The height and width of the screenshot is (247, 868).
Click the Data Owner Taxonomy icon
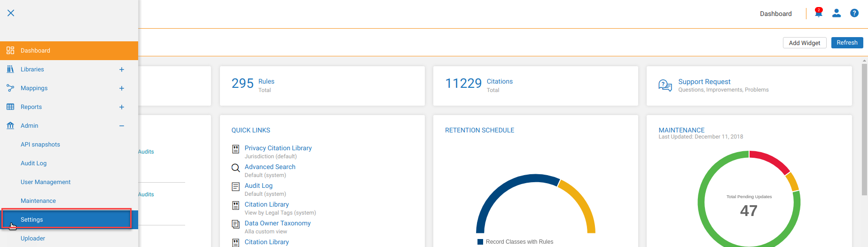pyautogui.click(x=236, y=224)
